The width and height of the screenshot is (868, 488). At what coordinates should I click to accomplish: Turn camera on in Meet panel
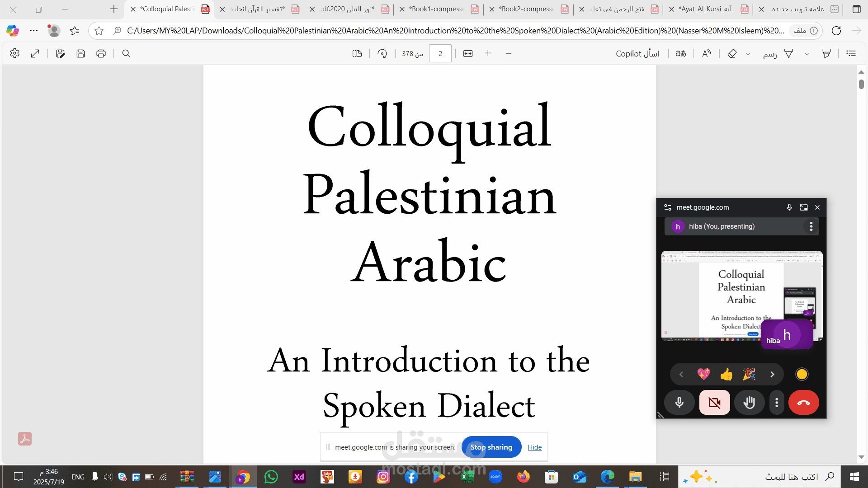(x=714, y=402)
